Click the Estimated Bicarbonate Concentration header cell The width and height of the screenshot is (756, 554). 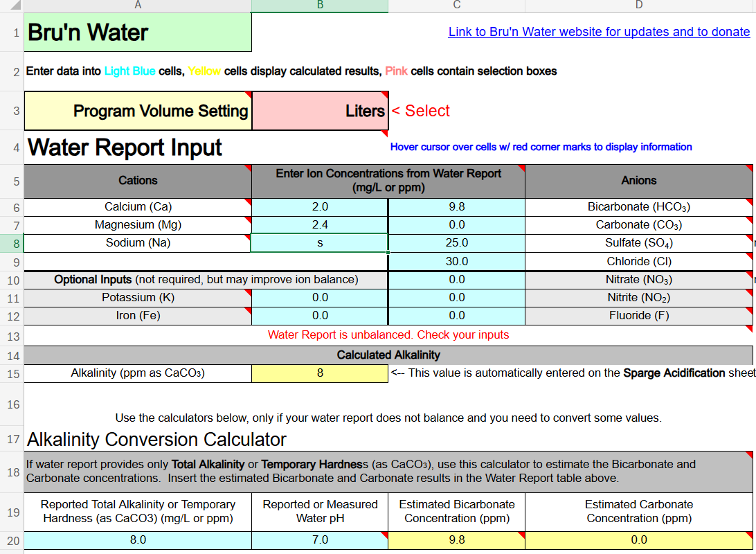point(457,512)
